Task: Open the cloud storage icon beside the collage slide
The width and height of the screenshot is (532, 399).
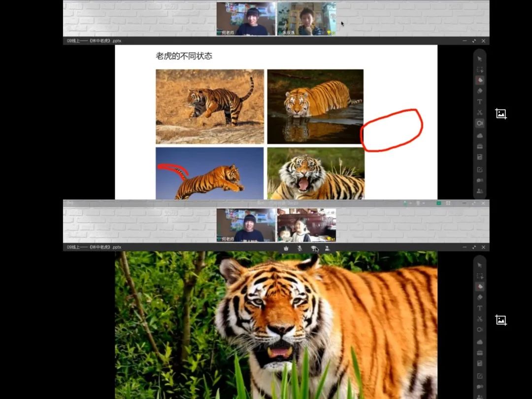Action: (x=480, y=136)
